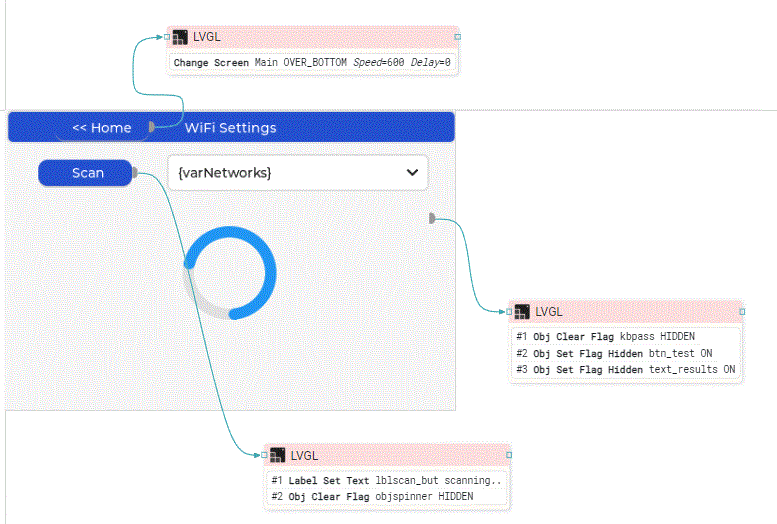Image resolution: width=777 pixels, height=524 pixels.
Task: Click input port of Change Screen node
Action: click(166, 37)
